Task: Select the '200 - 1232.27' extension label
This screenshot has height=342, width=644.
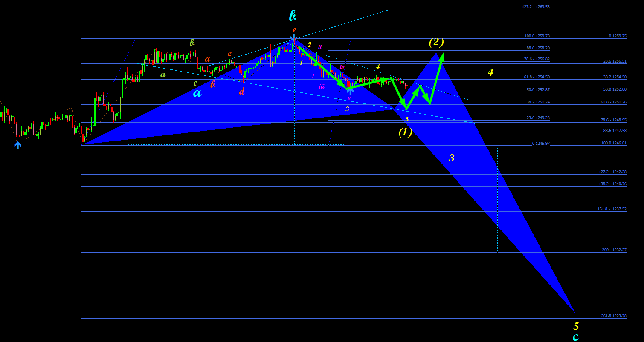Action: (x=614, y=250)
